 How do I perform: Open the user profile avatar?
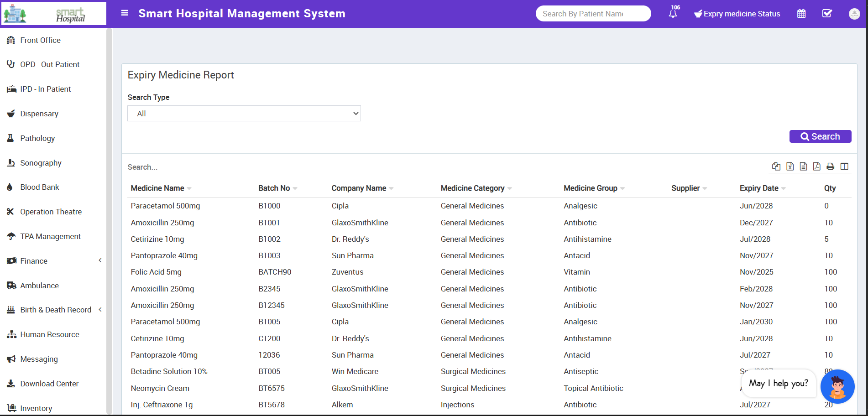tap(854, 14)
